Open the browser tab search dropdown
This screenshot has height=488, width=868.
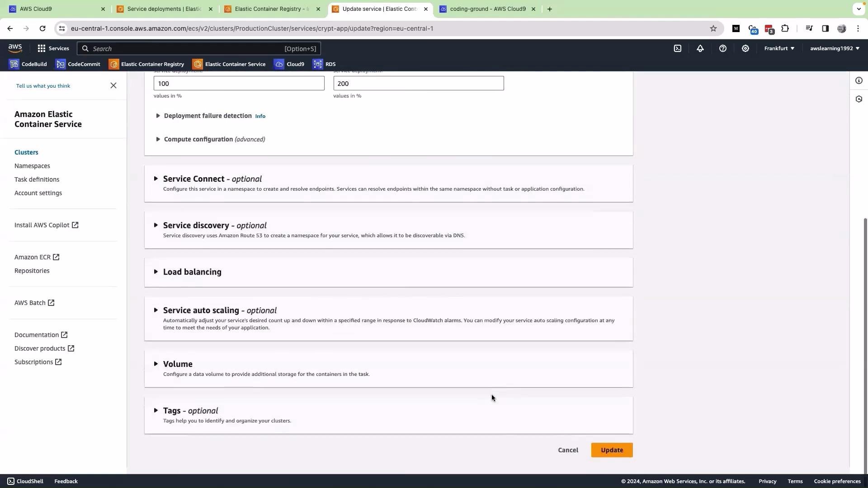pos(859,9)
